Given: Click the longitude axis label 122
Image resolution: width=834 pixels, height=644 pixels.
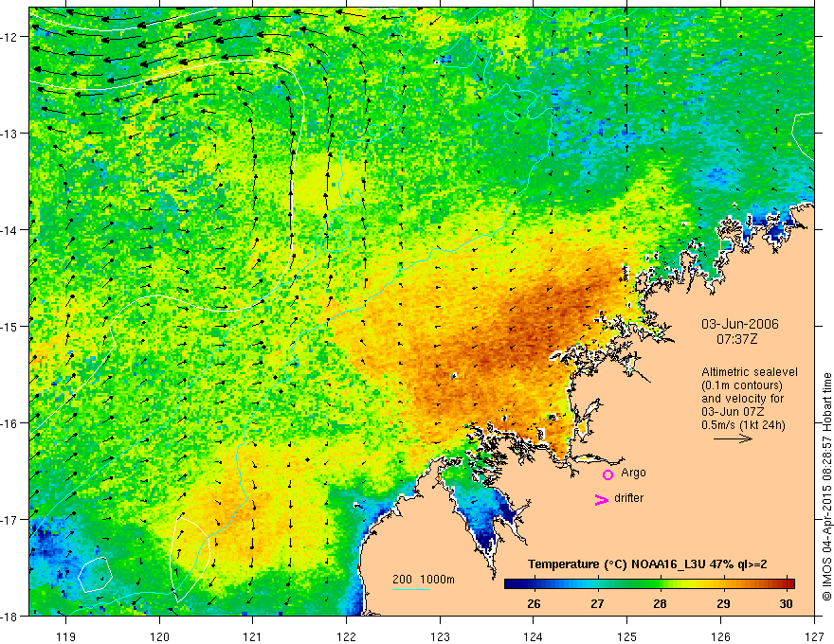Looking at the screenshot, I should [x=346, y=636].
